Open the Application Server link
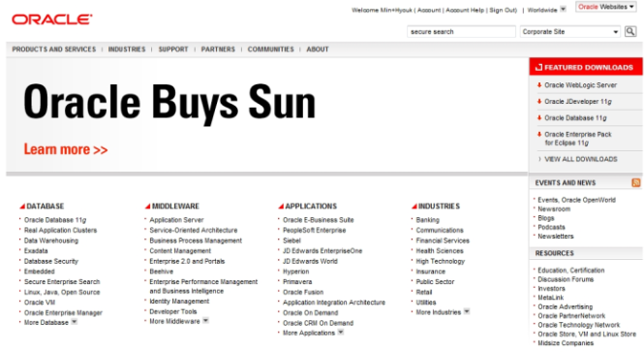Screen dimensions: 644x352 (x=176, y=220)
